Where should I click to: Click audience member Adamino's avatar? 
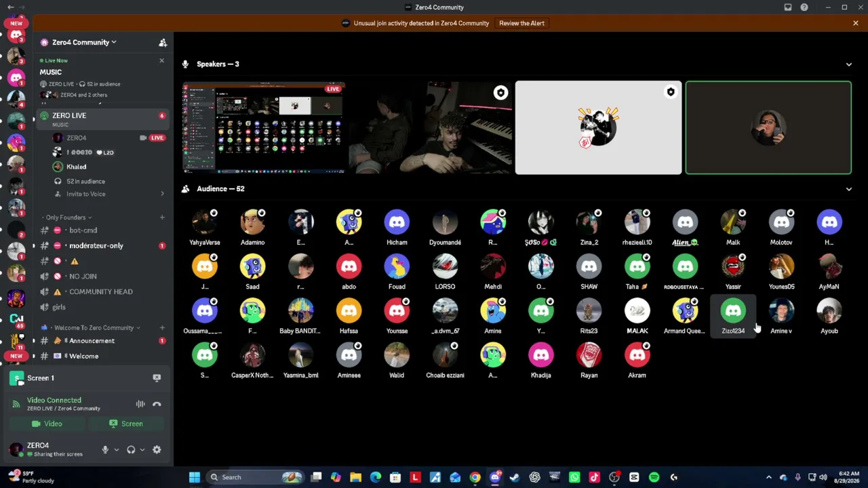point(252,222)
